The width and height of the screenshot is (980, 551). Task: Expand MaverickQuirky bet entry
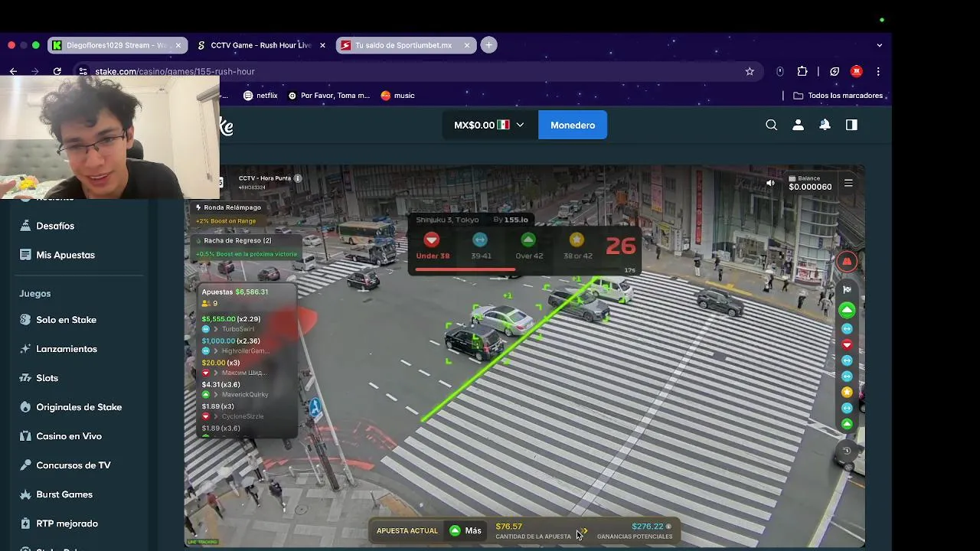236,395
